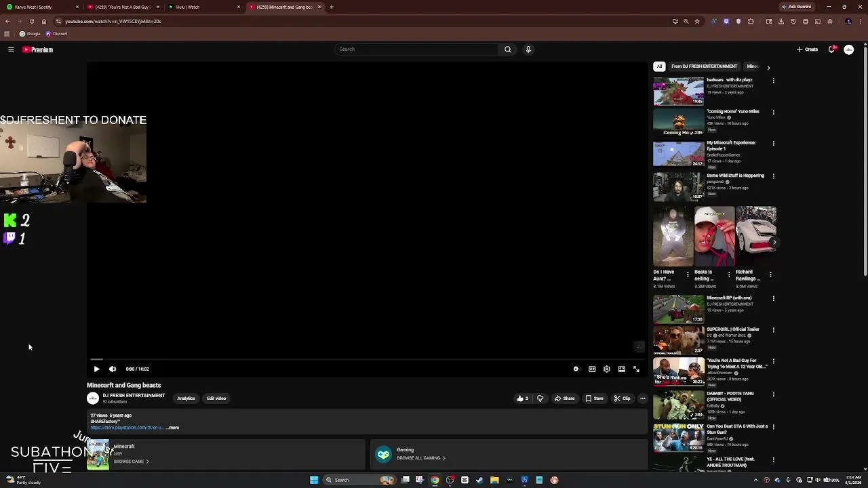Share this video

(565, 399)
